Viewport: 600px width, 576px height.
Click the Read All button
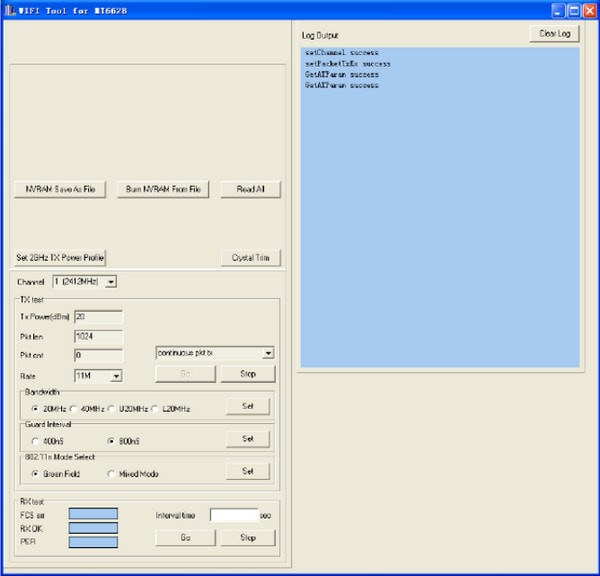pos(251,189)
